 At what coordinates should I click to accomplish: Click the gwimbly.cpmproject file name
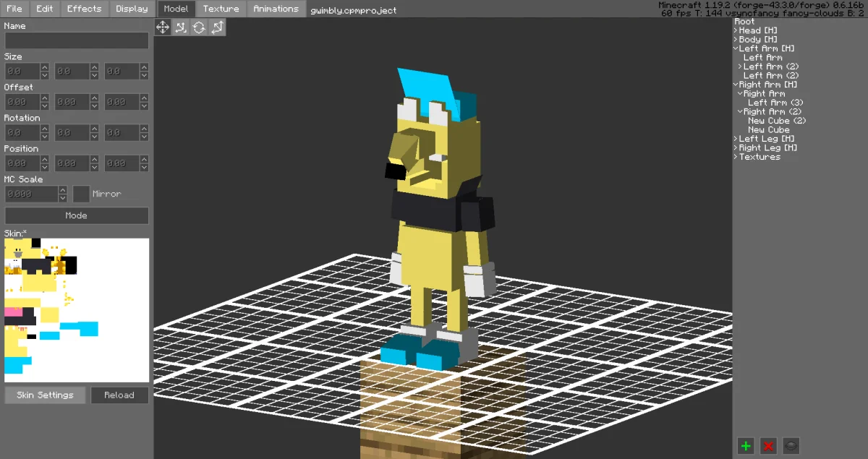pyautogui.click(x=353, y=10)
